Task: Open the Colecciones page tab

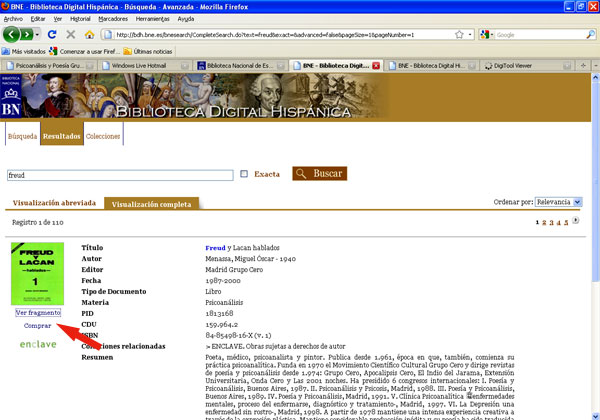Action: point(103,136)
